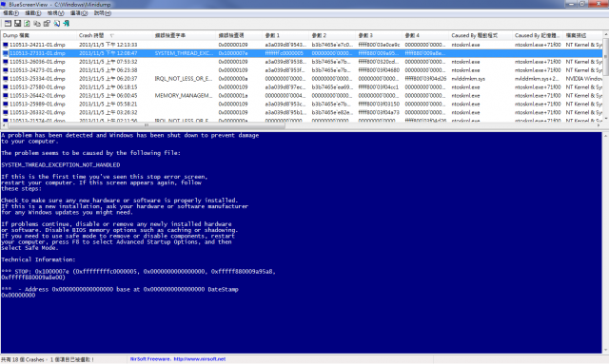This screenshot has width=609, height=364.
Task: Click the NVIDIA Windows description cell
Action: [583, 79]
